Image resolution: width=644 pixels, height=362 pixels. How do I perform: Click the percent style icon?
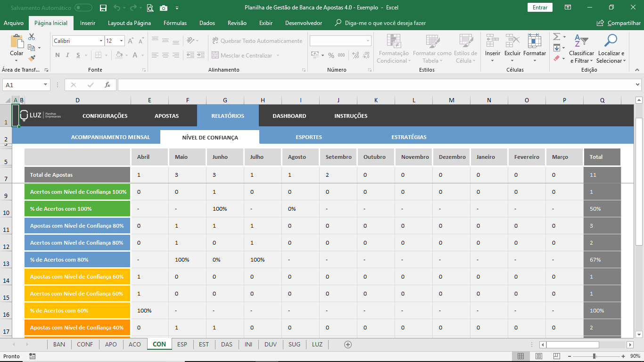coord(331,55)
